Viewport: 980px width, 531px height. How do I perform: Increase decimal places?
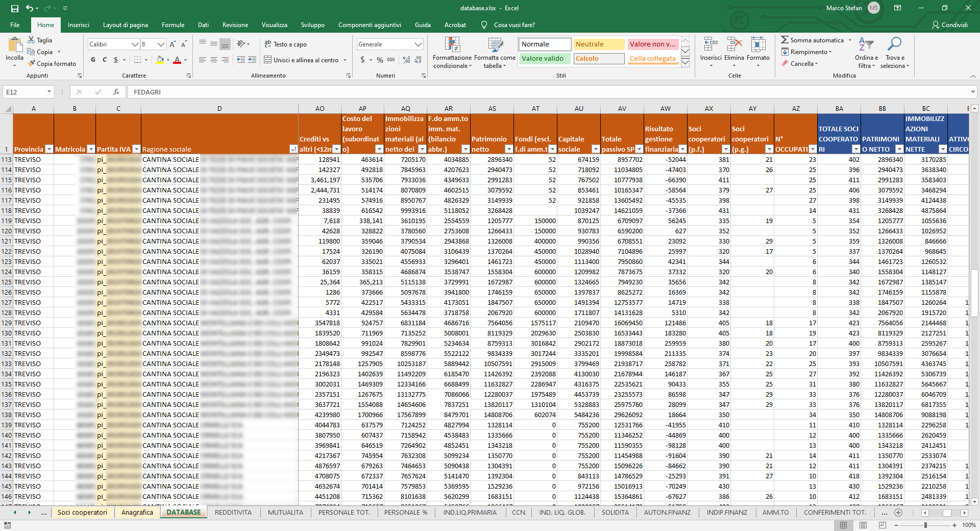406,60
